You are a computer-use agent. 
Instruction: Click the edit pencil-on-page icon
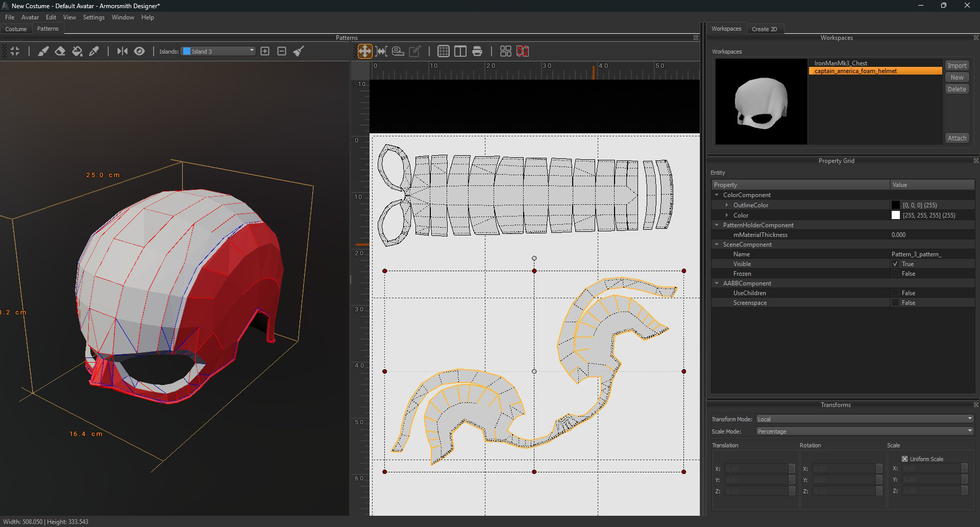point(415,51)
